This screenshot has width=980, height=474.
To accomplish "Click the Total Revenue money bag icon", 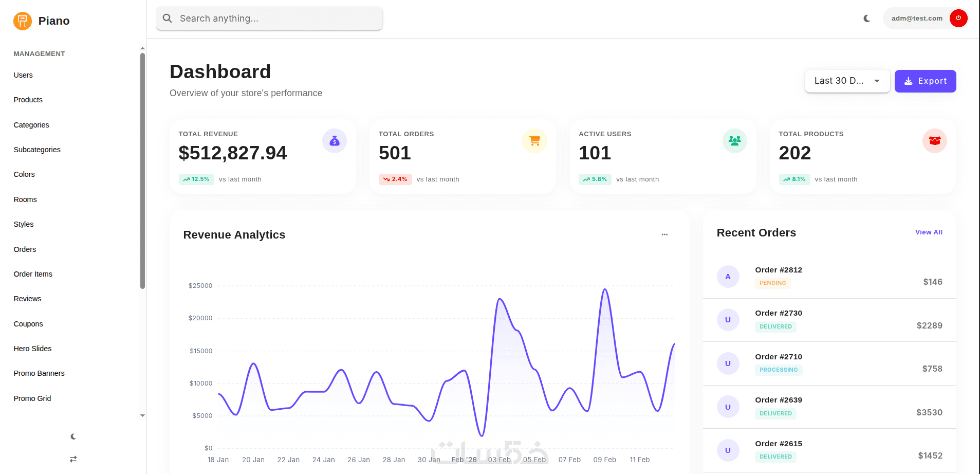I will [335, 141].
